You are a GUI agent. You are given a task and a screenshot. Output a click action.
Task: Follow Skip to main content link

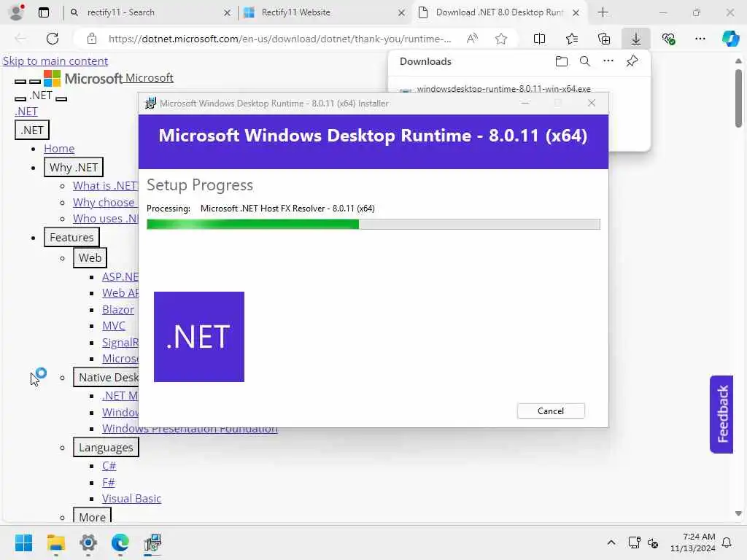(55, 61)
